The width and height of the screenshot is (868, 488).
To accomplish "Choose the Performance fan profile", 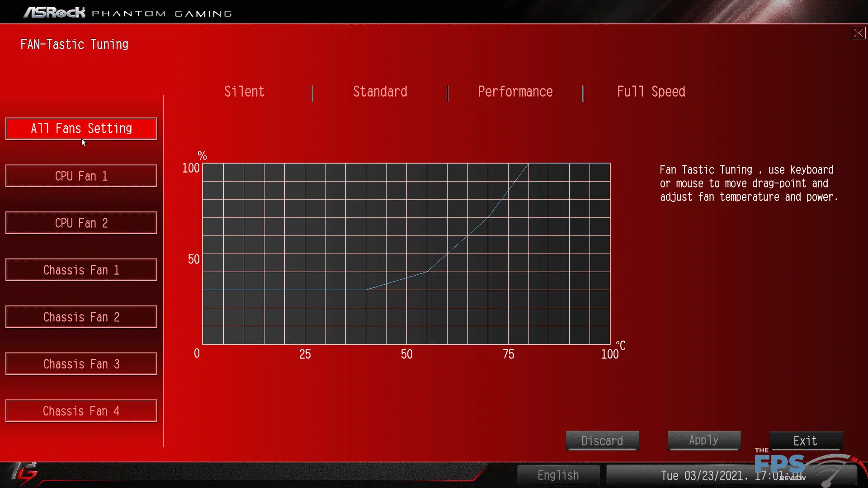I will coord(515,92).
